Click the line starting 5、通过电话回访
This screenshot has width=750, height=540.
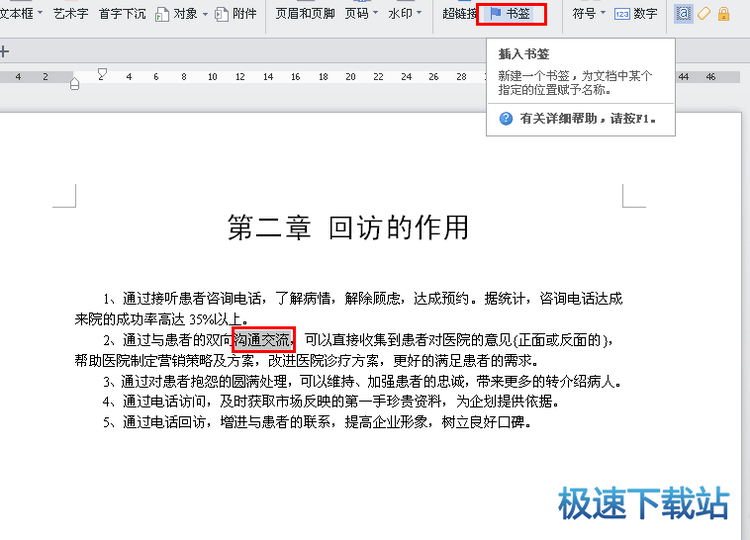(x=317, y=422)
